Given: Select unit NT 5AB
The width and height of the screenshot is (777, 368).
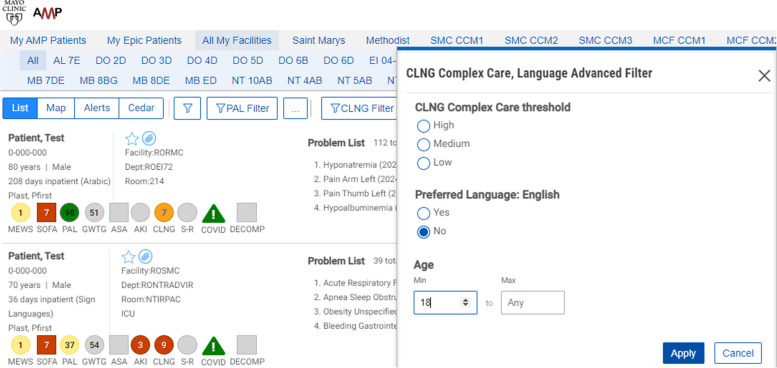Looking at the screenshot, I should point(355,80).
